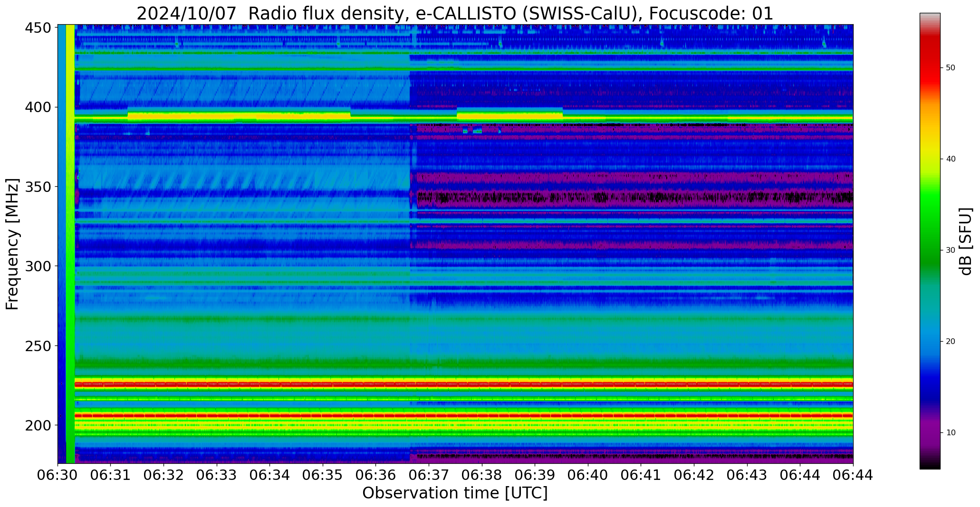980x507 pixels.
Task: Click the 06:38 time tick label
Action: point(482,475)
